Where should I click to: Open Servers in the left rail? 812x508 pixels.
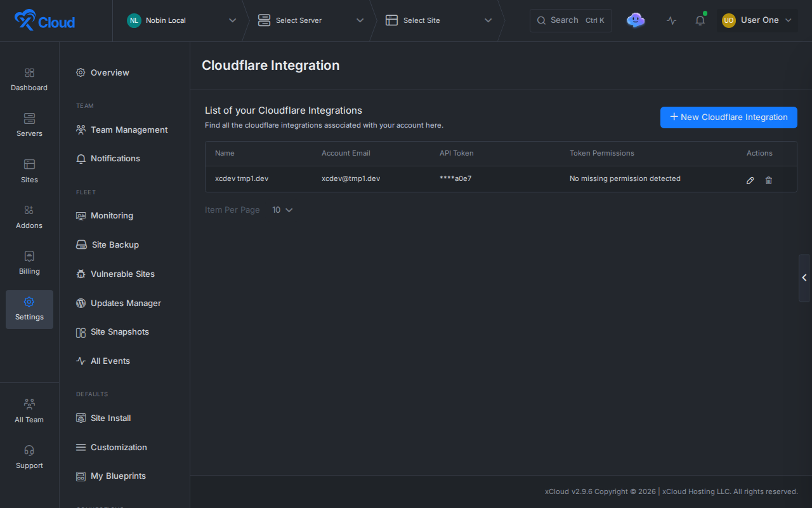pyautogui.click(x=29, y=126)
